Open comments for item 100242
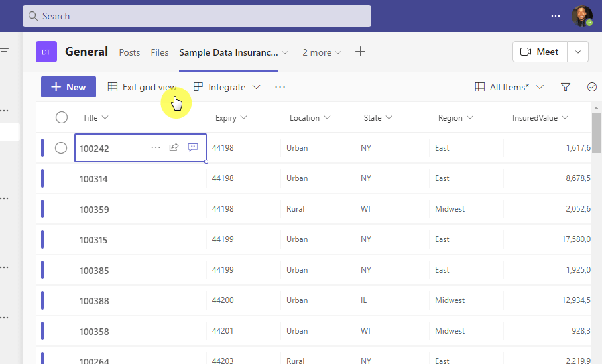This screenshot has width=602, height=364. click(193, 147)
